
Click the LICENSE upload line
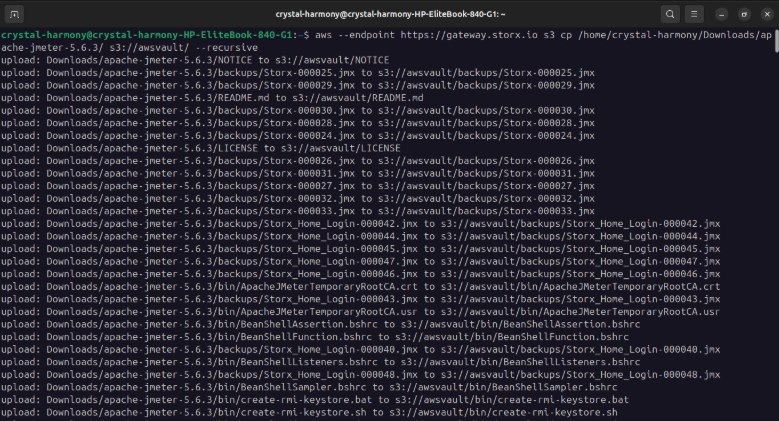pos(201,148)
